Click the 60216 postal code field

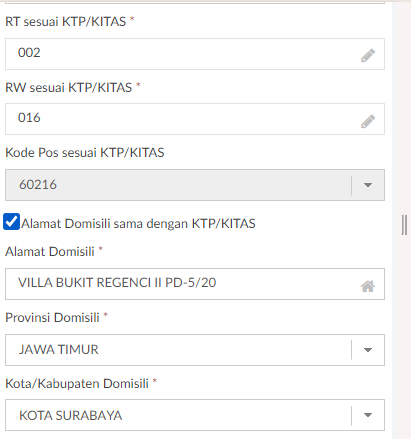coord(178,185)
